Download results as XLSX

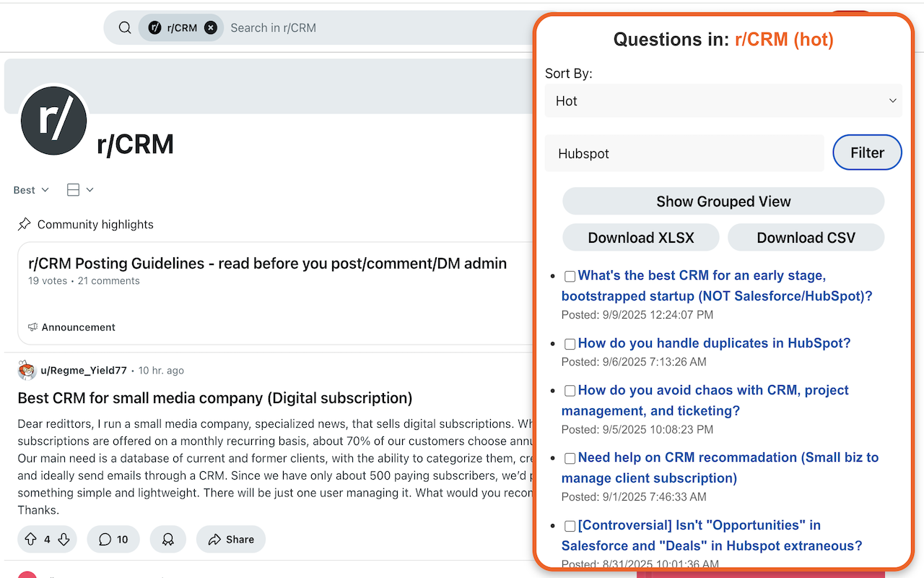[640, 238]
